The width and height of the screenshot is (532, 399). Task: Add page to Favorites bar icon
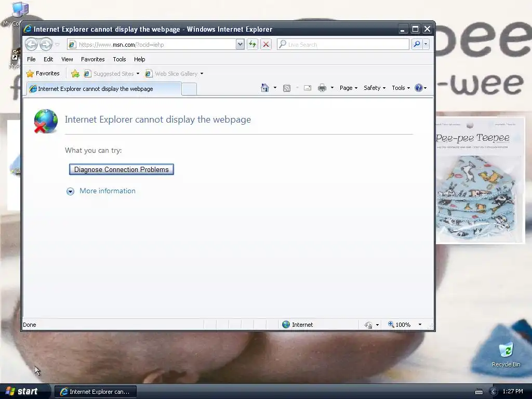(x=75, y=74)
